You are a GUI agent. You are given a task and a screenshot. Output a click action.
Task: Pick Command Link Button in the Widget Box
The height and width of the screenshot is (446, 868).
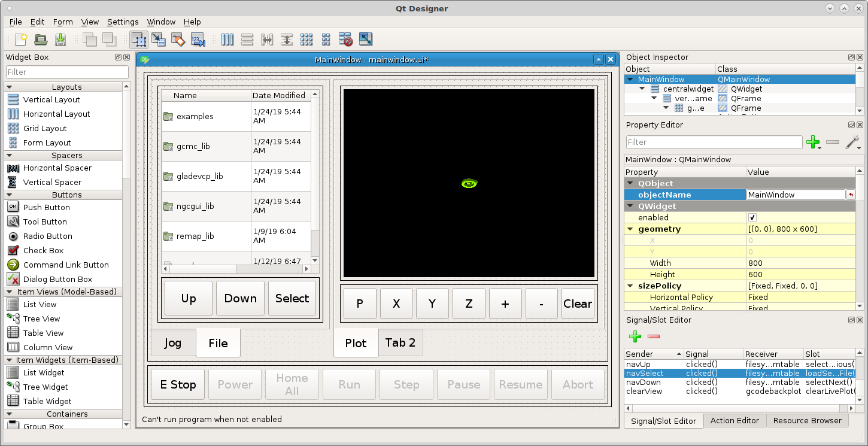coord(66,265)
